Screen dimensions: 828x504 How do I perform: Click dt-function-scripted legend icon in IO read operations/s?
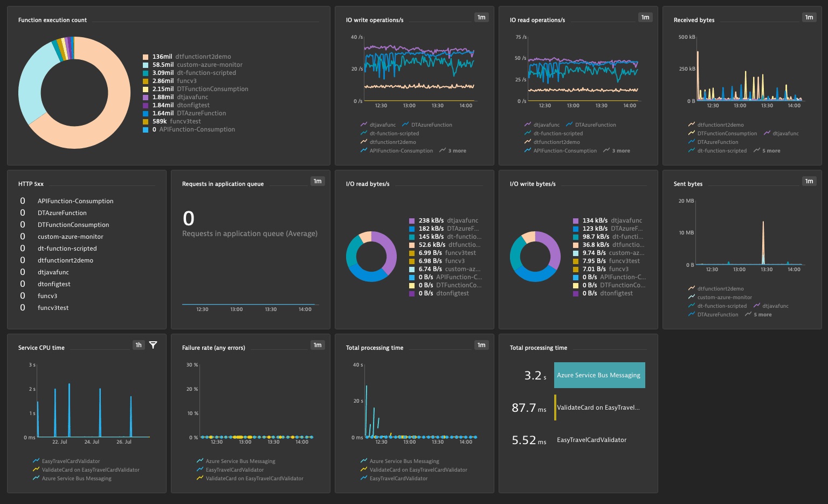point(528,134)
